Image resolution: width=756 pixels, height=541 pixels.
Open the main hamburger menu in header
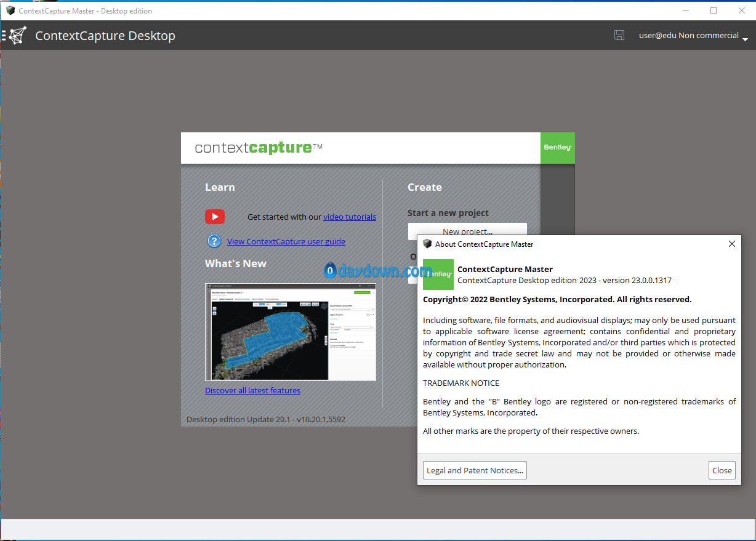point(4,36)
